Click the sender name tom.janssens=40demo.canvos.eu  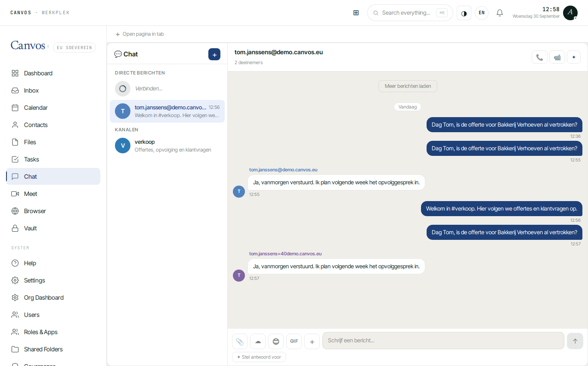pos(285,254)
